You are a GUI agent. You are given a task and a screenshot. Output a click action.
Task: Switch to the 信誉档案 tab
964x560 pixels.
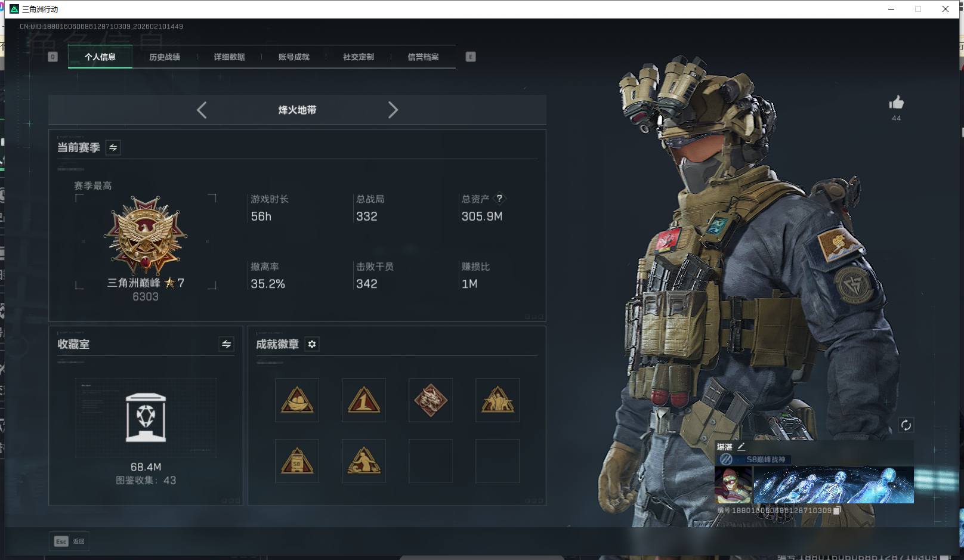tap(423, 57)
